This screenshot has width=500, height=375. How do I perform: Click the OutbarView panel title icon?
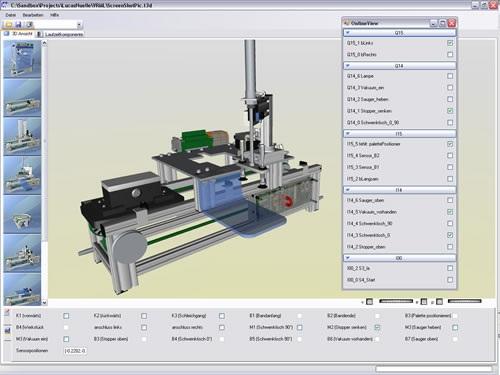(x=347, y=23)
